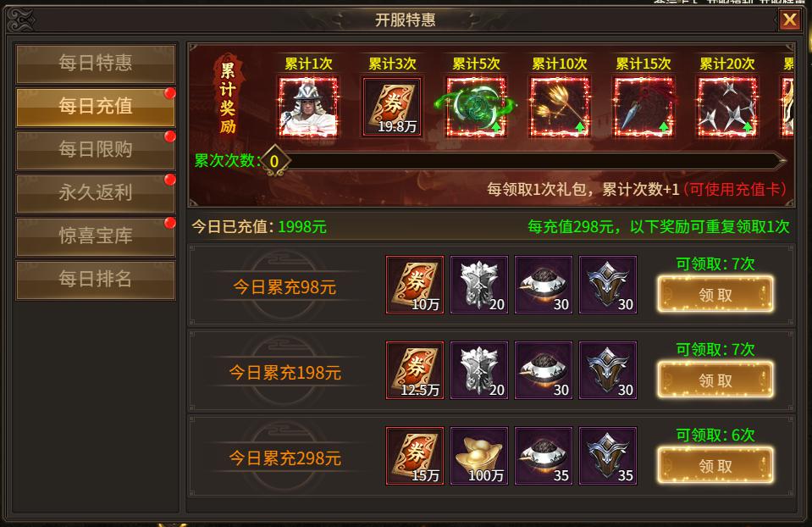Select the shuriken reward under 累计20次

point(727,107)
